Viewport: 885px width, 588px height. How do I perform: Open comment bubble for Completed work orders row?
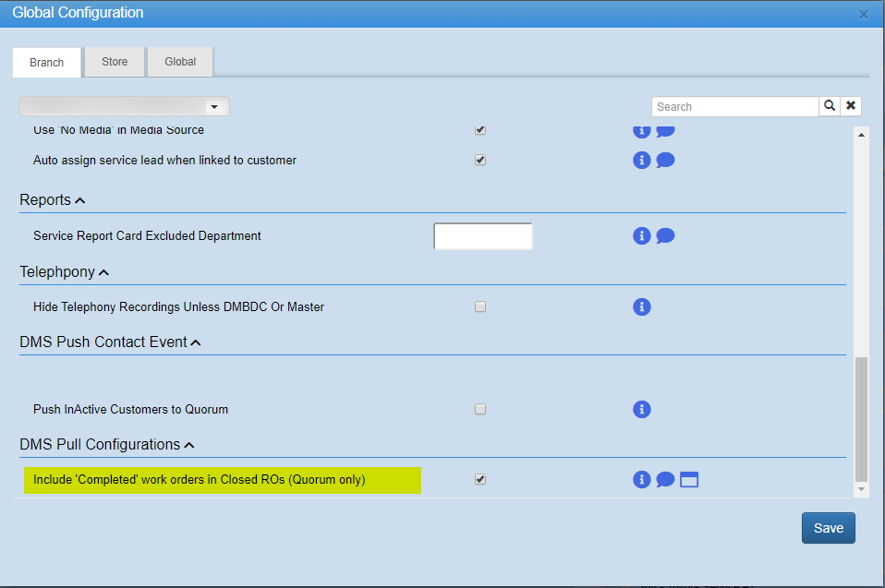(665, 479)
